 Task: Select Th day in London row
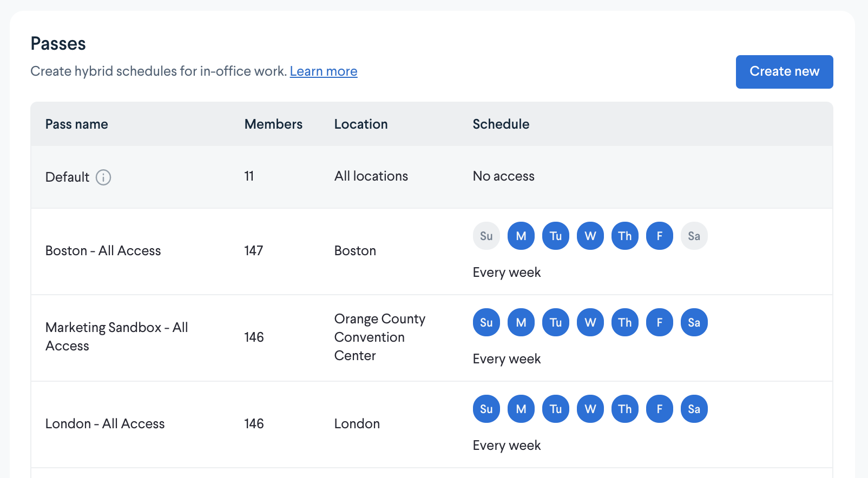pos(625,409)
